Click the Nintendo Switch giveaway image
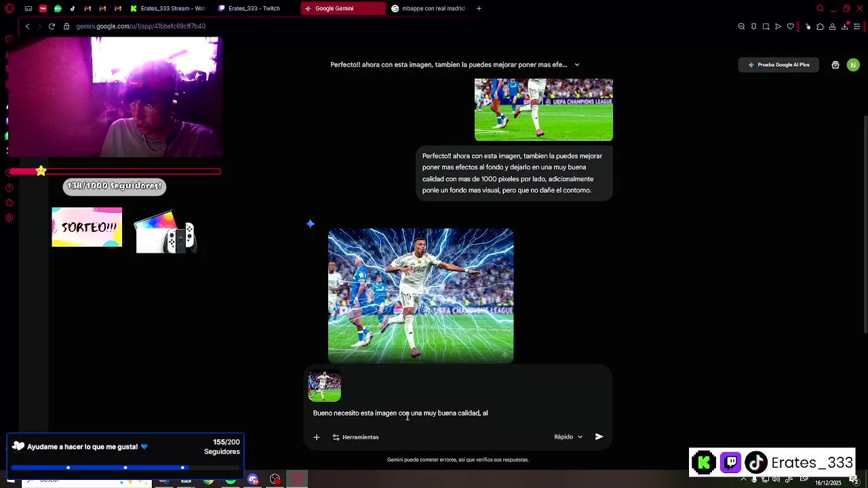The height and width of the screenshot is (488, 868). tap(165, 232)
